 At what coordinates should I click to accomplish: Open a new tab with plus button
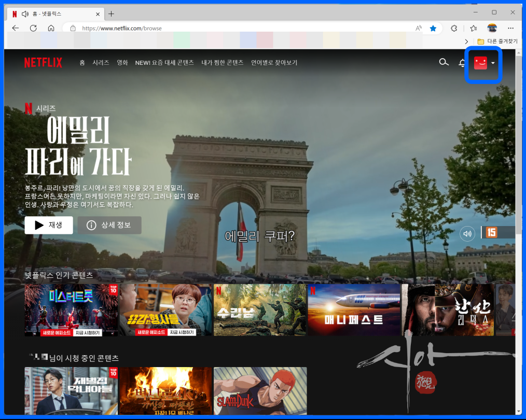coord(111,14)
